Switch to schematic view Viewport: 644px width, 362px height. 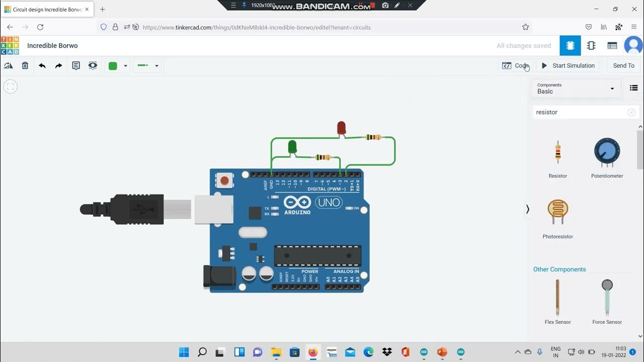[591, 46]
